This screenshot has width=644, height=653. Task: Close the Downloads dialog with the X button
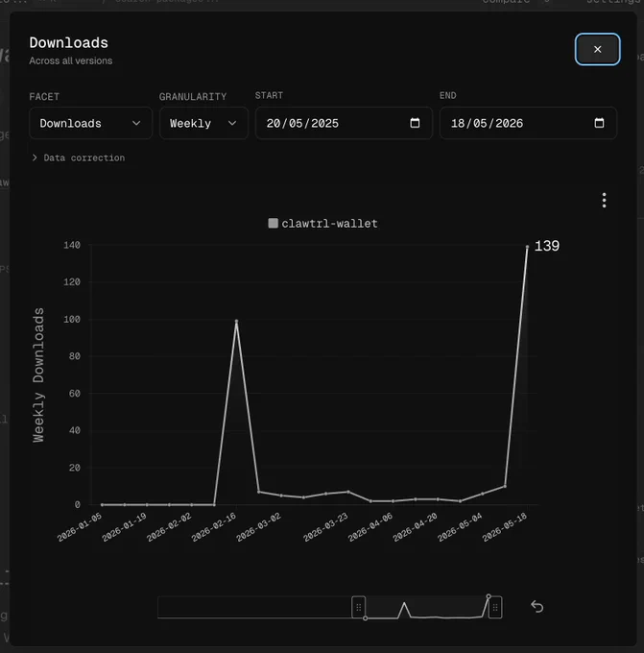[x=597, y=49]
